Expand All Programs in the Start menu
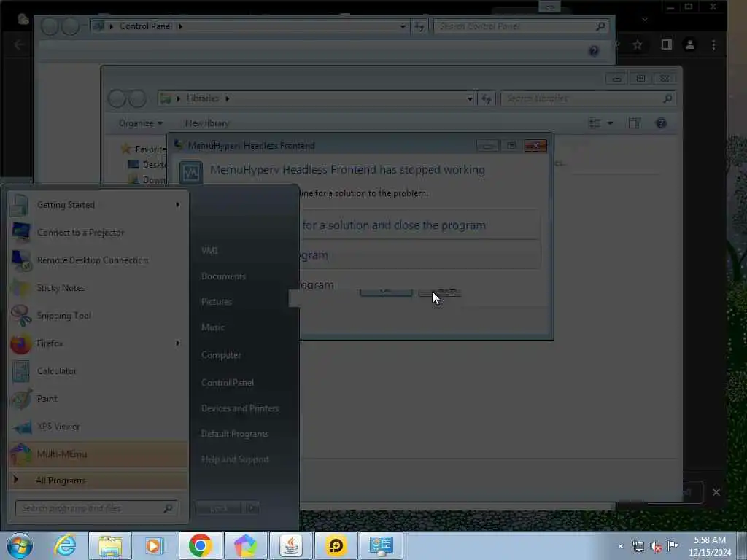The image size is (747, 560). coord(98,480)
